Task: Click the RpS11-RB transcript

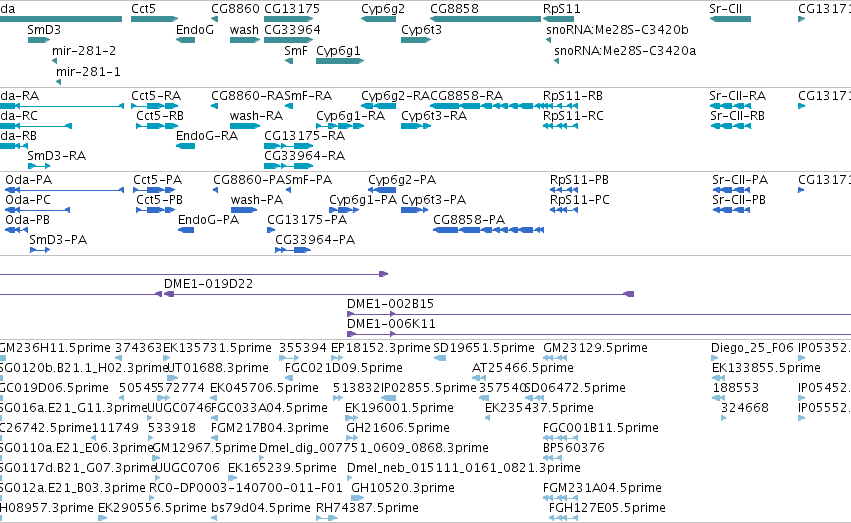Action: click(x=561, y=106)
